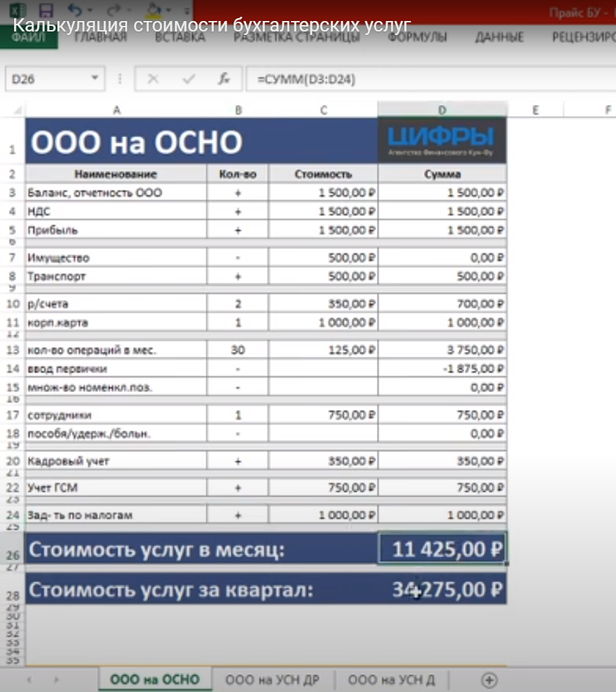Click the fill color paint bucket icon
616x692 pixels.
(153, 9)
